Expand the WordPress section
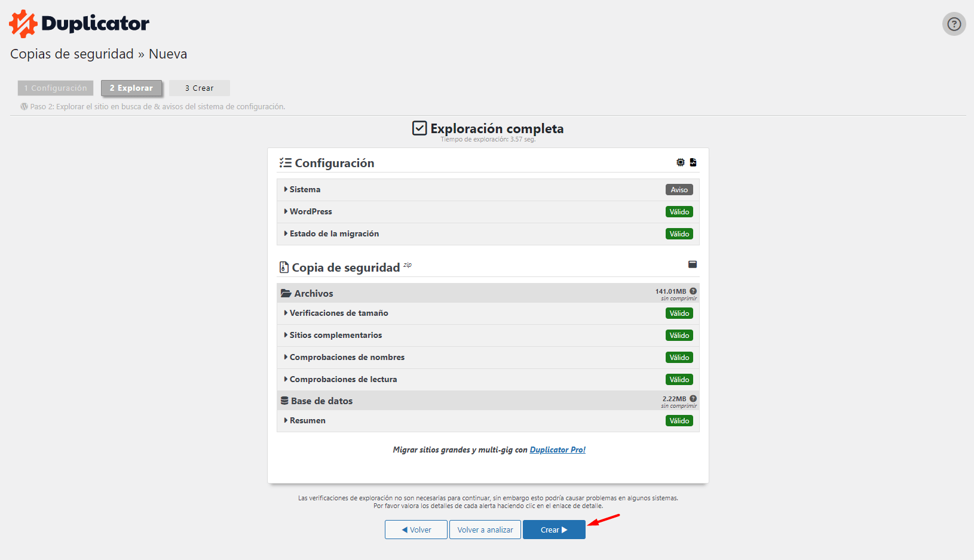Viewport: 974px width, 560px height. pyautogui.click(x=488, y=212)
